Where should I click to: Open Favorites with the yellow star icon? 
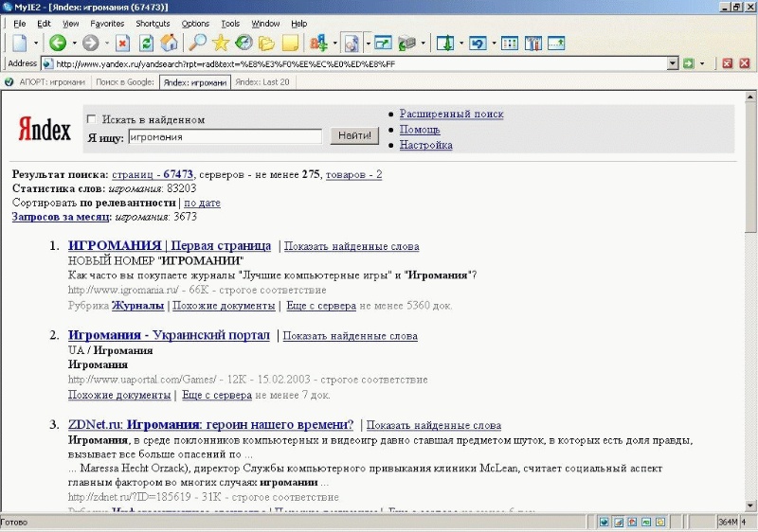221,44
